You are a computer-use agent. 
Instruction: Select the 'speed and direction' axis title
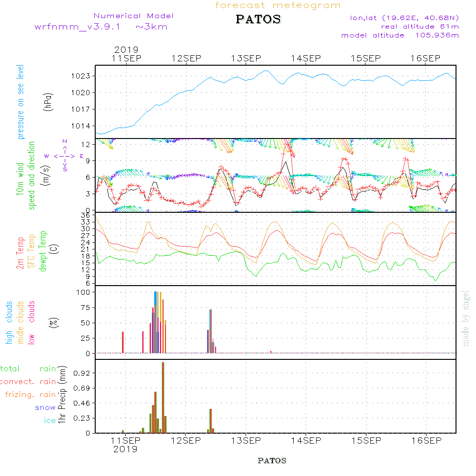click(31, 176)
